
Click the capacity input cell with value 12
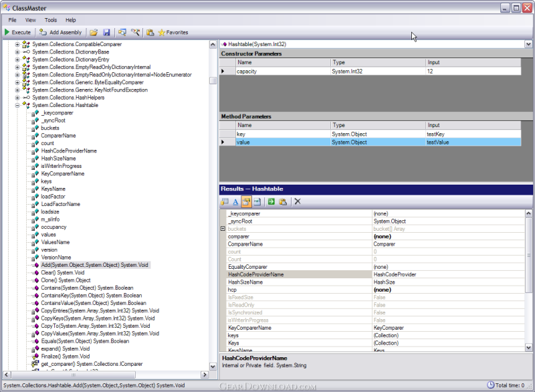pyautogui.click(x=473, y=72)
